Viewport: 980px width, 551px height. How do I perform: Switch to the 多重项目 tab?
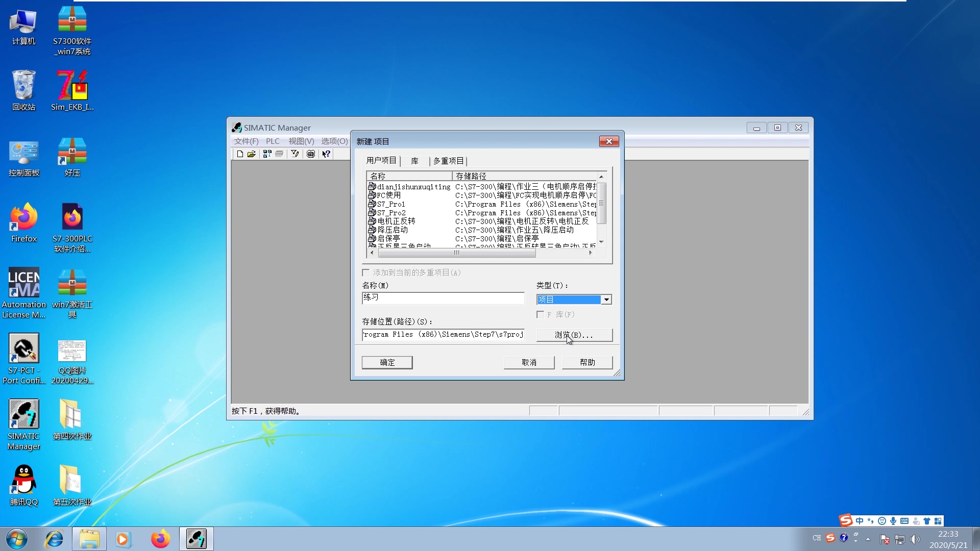click(449, 161)
